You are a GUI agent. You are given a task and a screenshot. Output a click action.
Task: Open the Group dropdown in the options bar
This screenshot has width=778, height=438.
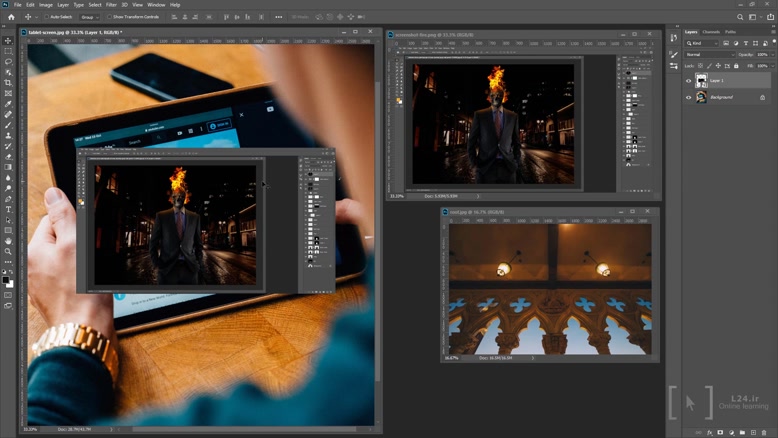(89, 17)
